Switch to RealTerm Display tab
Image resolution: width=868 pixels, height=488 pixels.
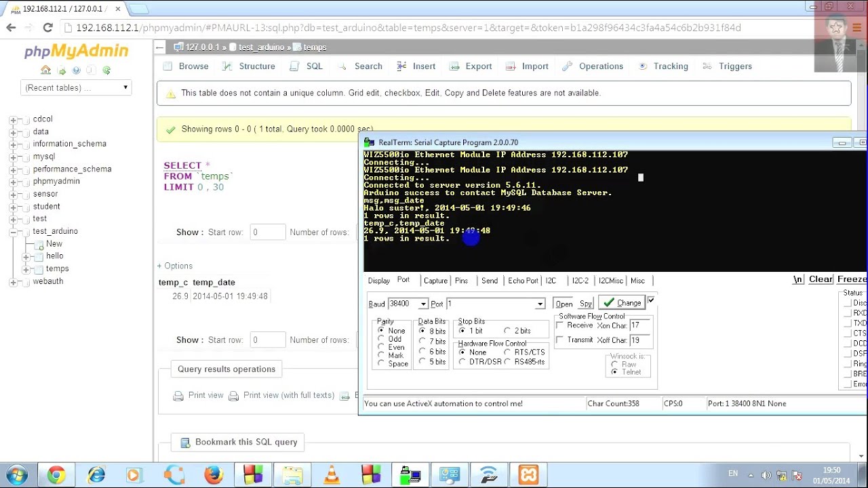click(379, 281)
